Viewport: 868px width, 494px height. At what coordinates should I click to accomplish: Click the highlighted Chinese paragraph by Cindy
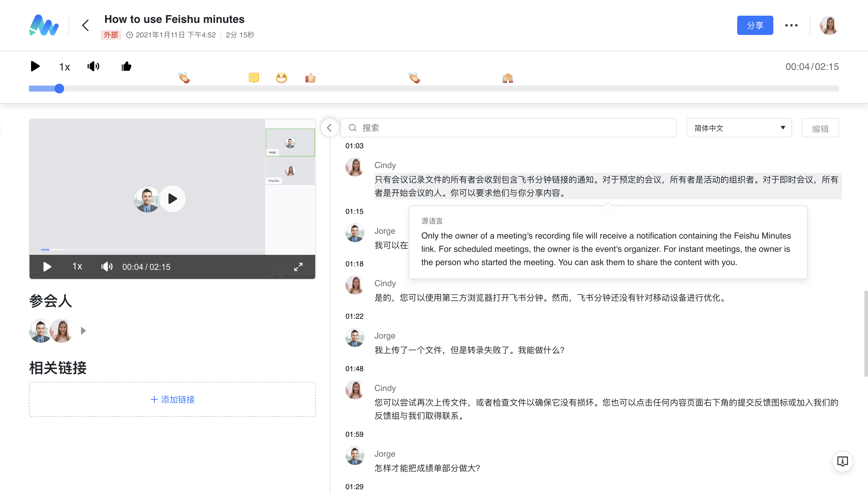(608, 186)
